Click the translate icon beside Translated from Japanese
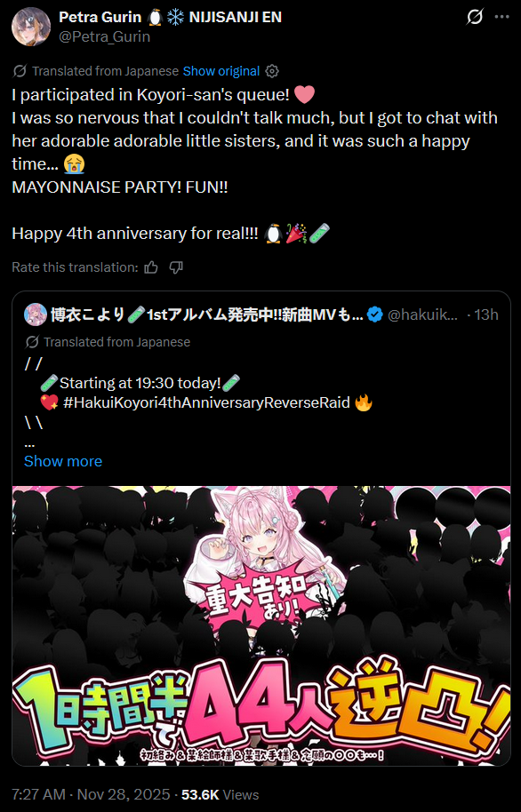 click(x=20, y=71)
